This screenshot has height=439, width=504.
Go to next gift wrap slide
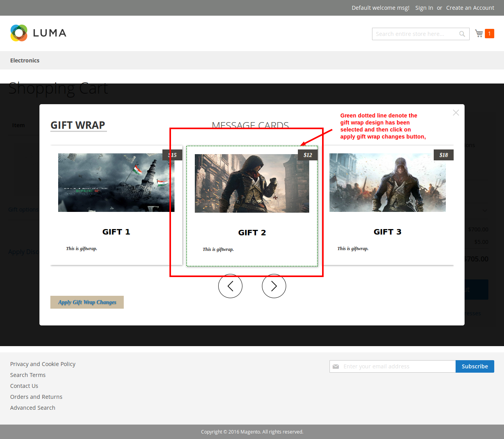point(274,286)
